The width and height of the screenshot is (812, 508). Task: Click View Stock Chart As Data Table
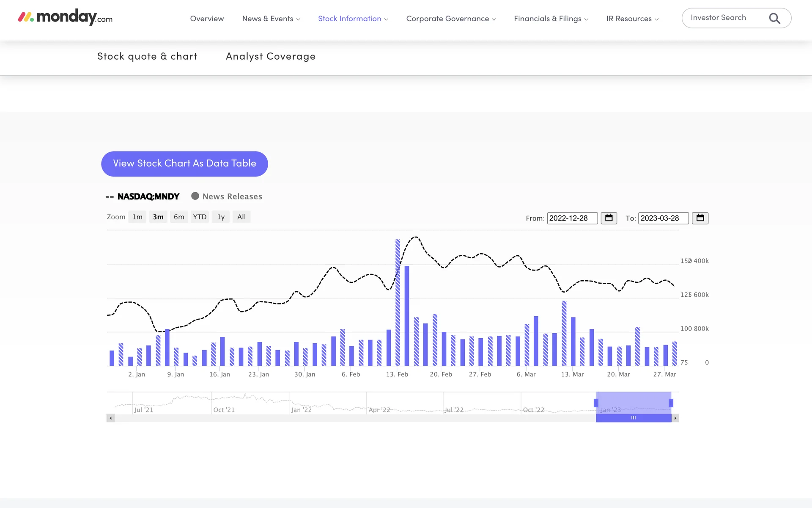(x=184, y=164)
